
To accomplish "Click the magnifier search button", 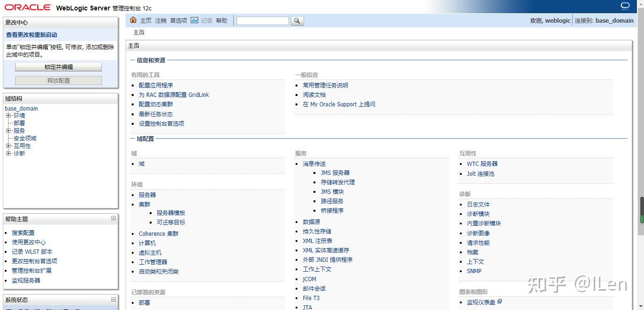I will [297, 21].
